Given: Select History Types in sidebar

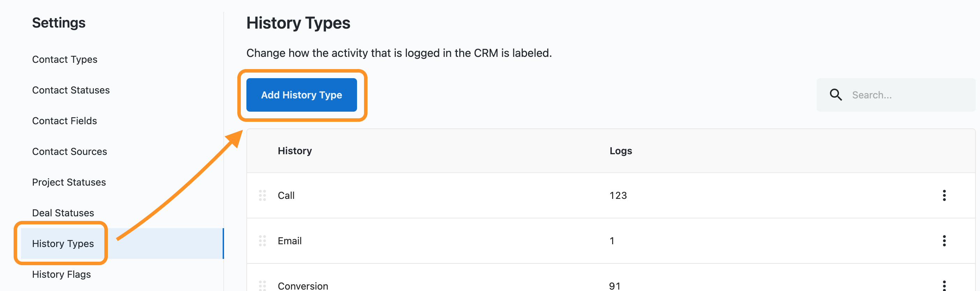Looking at the screenshot, I should coord(63,244).
